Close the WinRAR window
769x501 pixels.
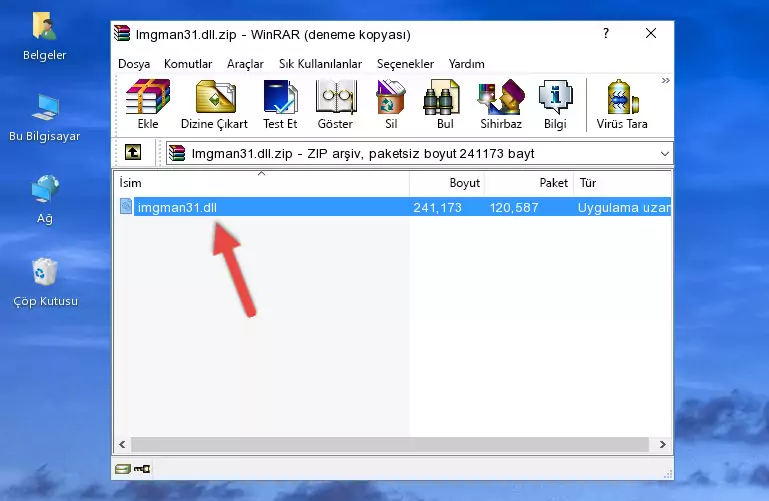click(651, 33)
